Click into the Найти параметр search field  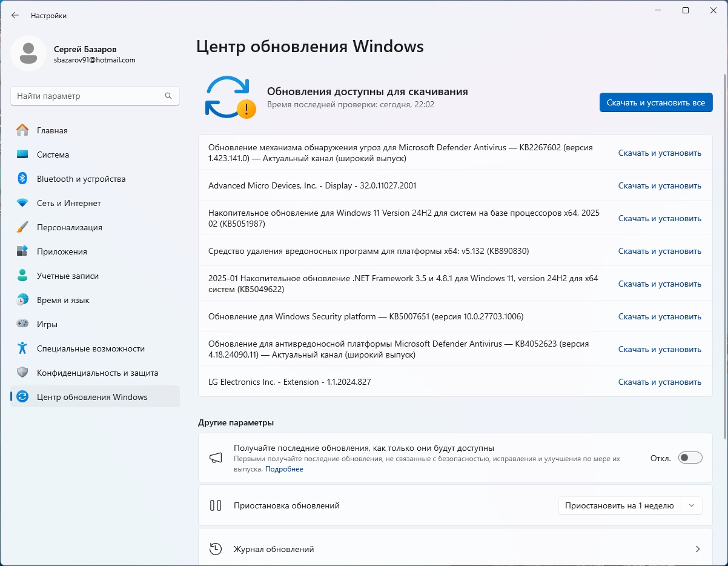[95, 96]
